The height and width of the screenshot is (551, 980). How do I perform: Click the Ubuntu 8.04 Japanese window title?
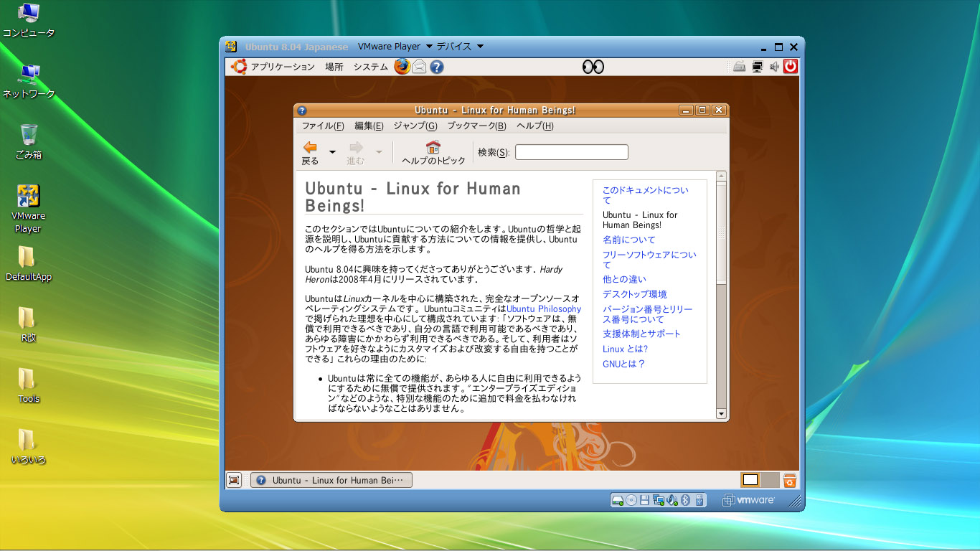coord(296,47)
